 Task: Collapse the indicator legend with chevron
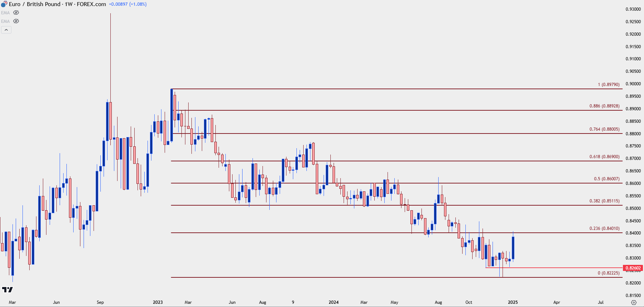(x=6, y=30)
